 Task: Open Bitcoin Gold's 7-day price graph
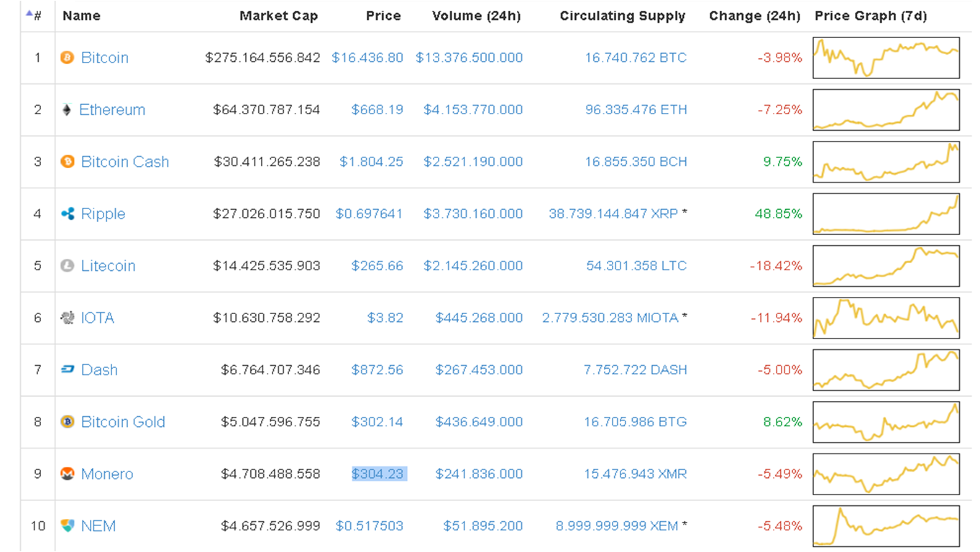click(887, 422)
